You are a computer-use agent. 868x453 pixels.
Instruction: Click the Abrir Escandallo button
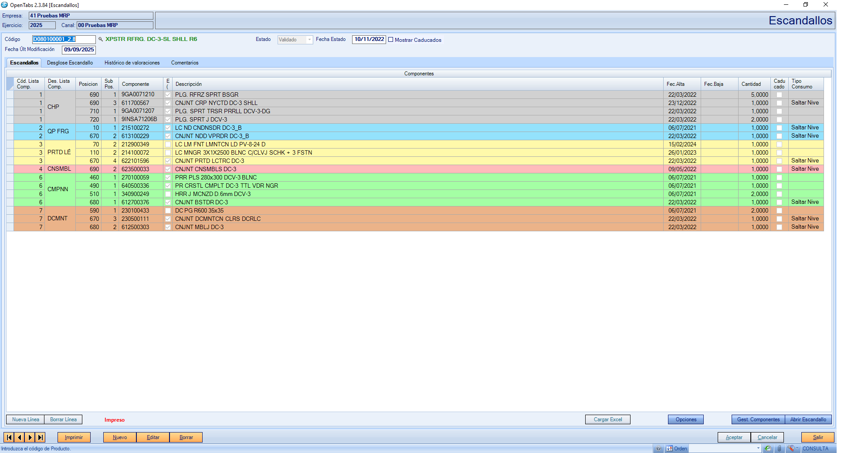[x=808, y=419]
